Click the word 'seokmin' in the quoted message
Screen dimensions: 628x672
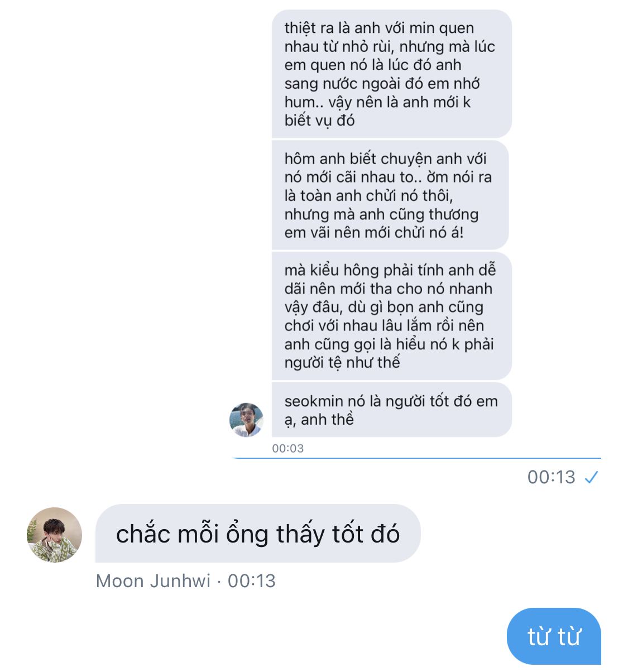click(x=314, y=401)
